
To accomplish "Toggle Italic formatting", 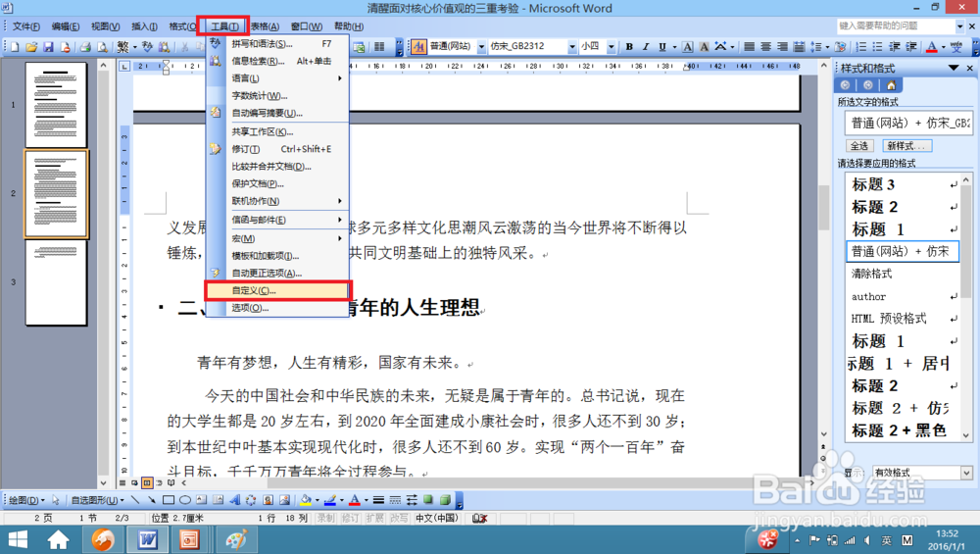I will [x=646, y=47].
